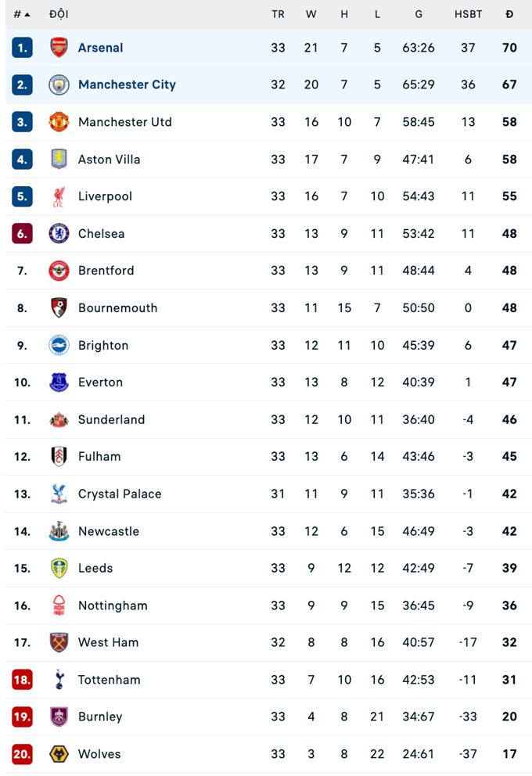Click the Manchester City crest icon
The image size is (532, 776).
pos(59,84)
